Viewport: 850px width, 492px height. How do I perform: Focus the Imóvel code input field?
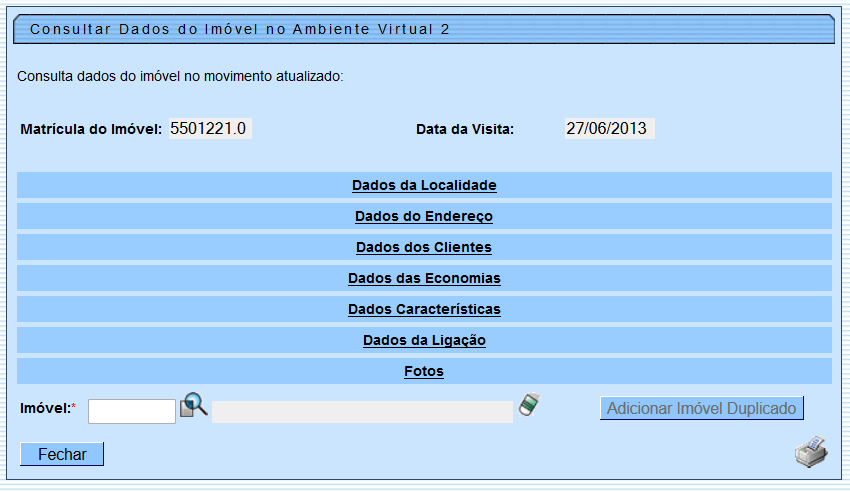[x=132, y=411]
